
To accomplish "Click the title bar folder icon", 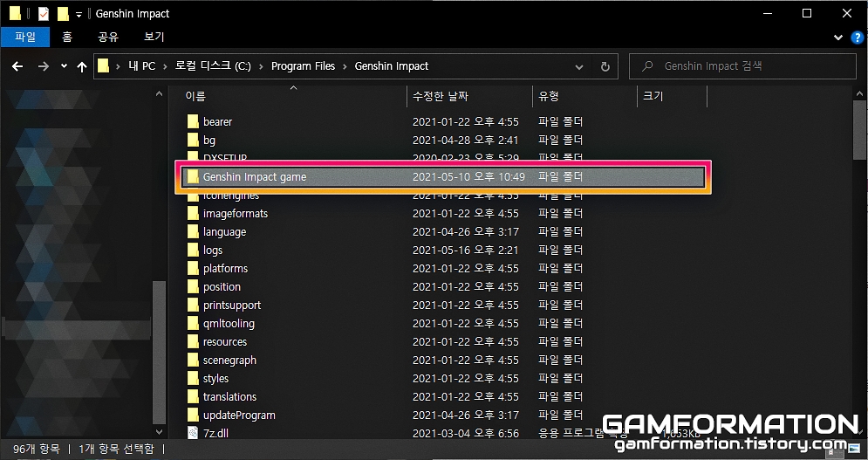I will [x=14, y=13].
